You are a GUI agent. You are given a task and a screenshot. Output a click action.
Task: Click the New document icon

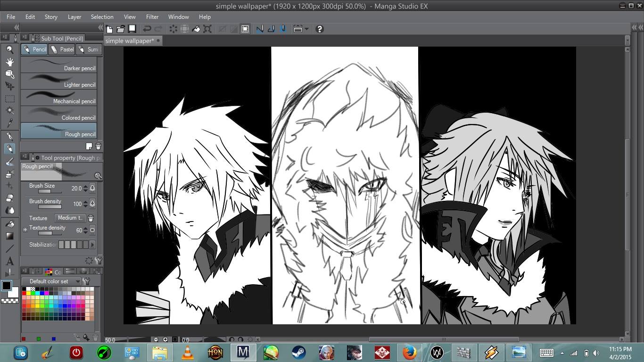(x=109, y=29)
